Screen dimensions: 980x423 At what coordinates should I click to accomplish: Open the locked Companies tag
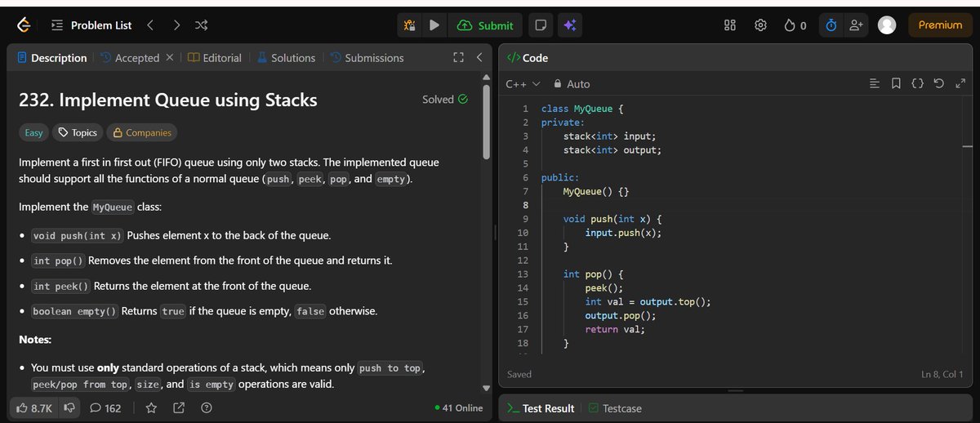click(142, 132)
